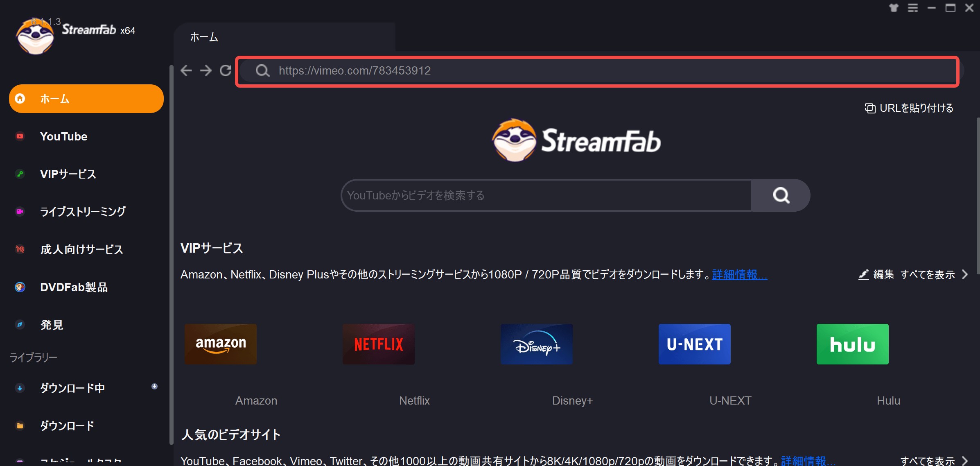Image resolution: width=980 pixels, height=466 pixels.
Task: Click 詳細情報 link under VIPサービス
Action: click(x=739, y=274)
